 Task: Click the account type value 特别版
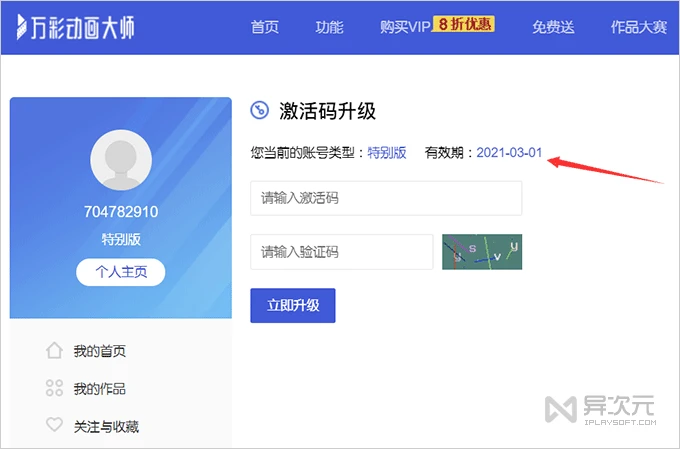[x=387, y=153]
